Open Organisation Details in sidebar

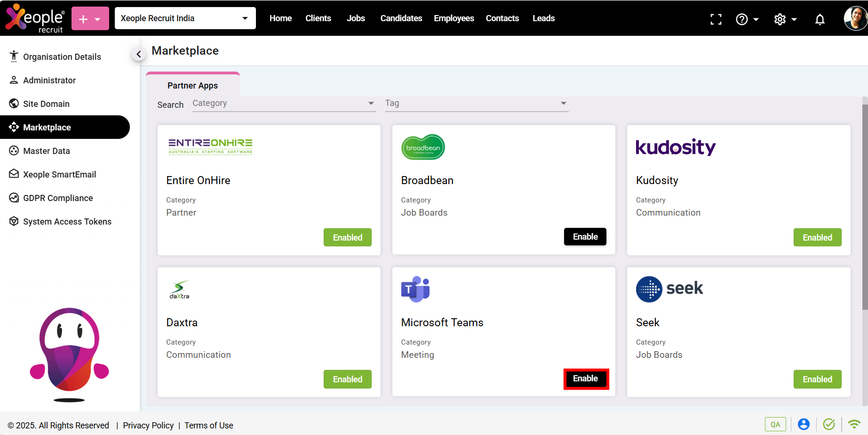click(65, 56)
